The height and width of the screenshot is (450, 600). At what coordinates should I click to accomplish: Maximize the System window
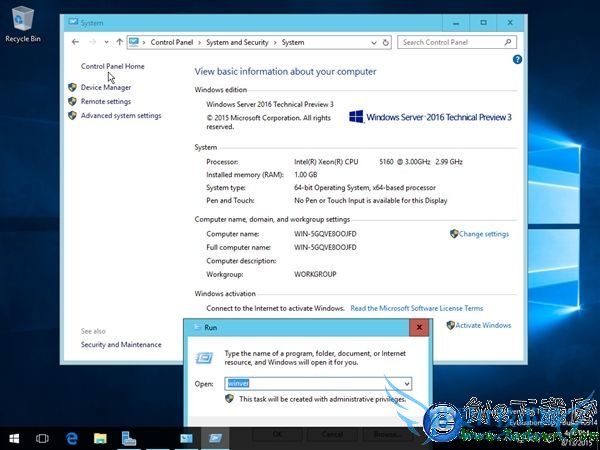point(483,23)
